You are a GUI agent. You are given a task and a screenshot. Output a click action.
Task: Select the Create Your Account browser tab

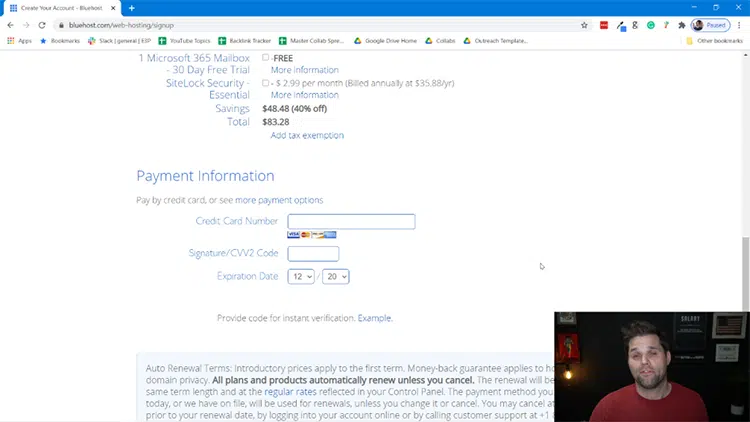pyautogui.click(x=62, y=8)
